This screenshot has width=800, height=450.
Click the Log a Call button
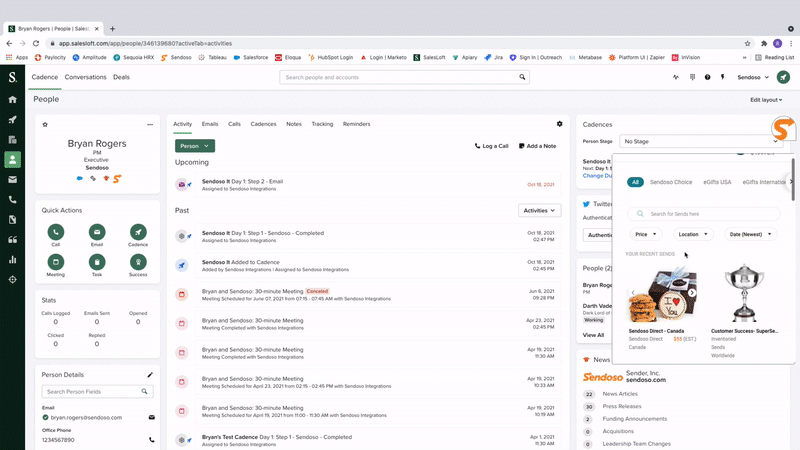click(x=491, y=146)
